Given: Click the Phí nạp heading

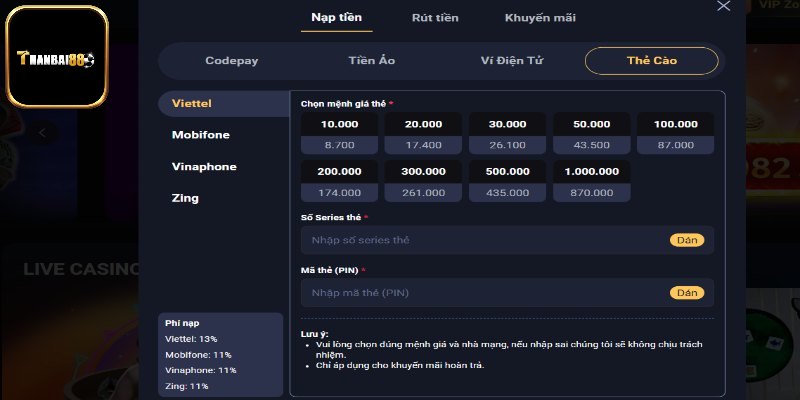Looking at the screenshot, I should coord(182,323).
